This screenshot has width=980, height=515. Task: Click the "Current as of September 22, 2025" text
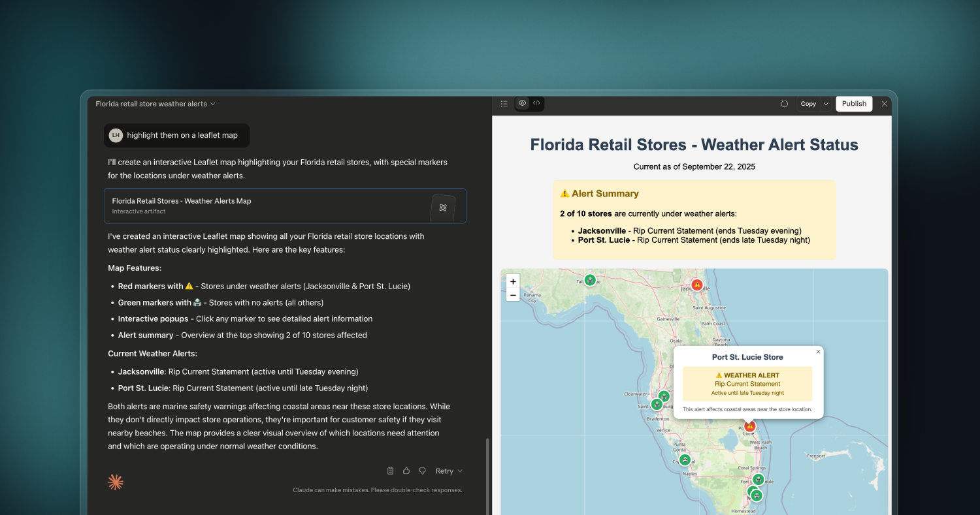tap(694, 166)
